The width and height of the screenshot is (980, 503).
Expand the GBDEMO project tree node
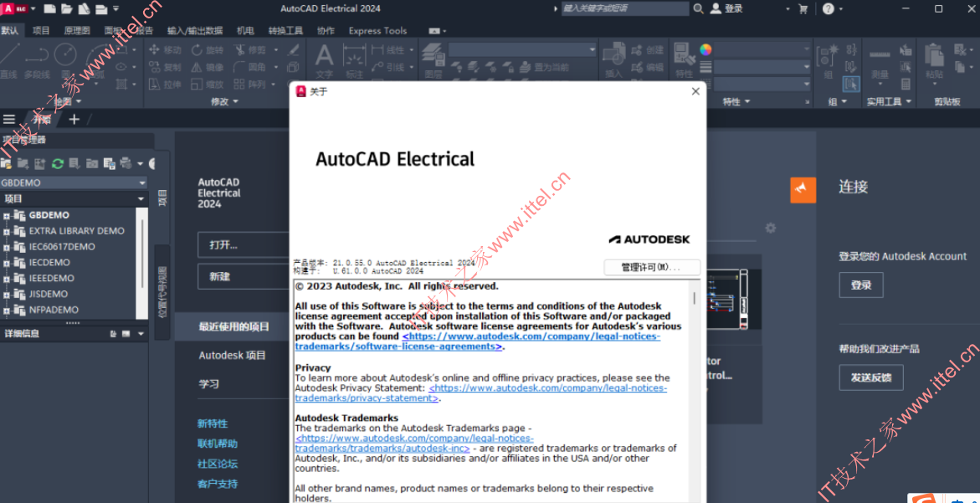pos(6,215)
